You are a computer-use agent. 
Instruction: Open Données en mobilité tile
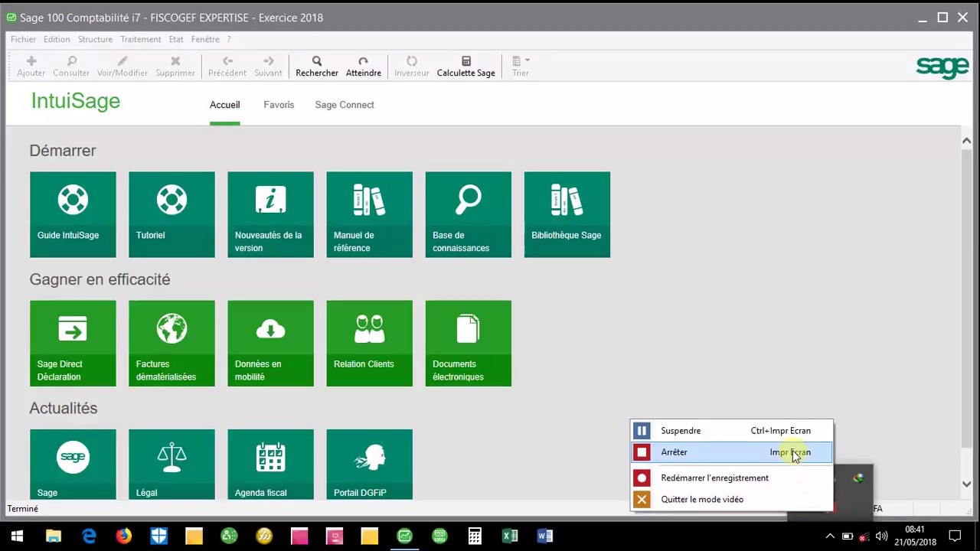click(270, 343)
